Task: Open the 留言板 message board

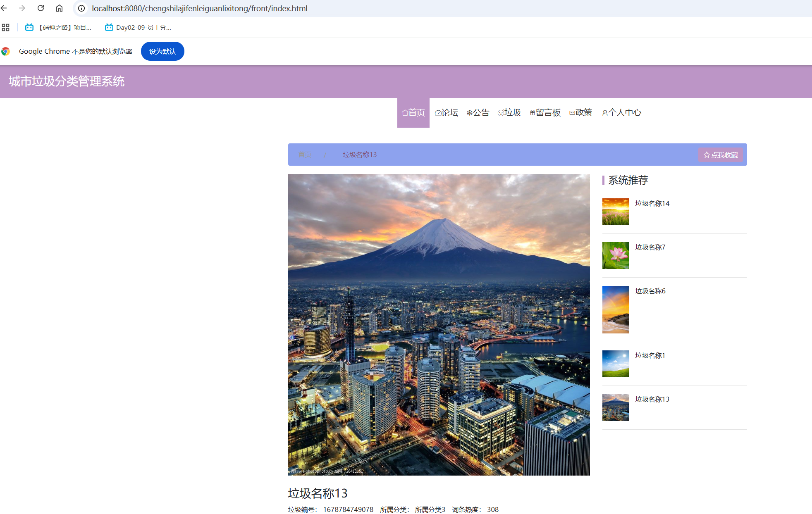Action: click(545, 113)
